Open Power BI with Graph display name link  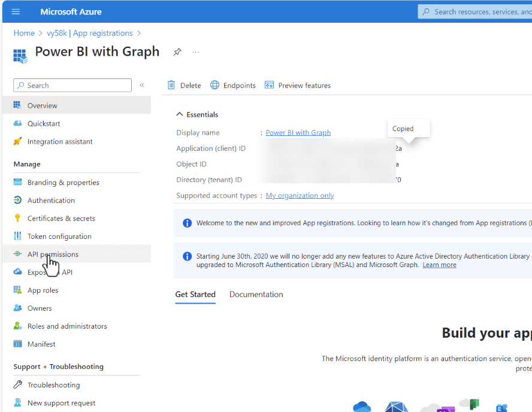coord(298,132)
